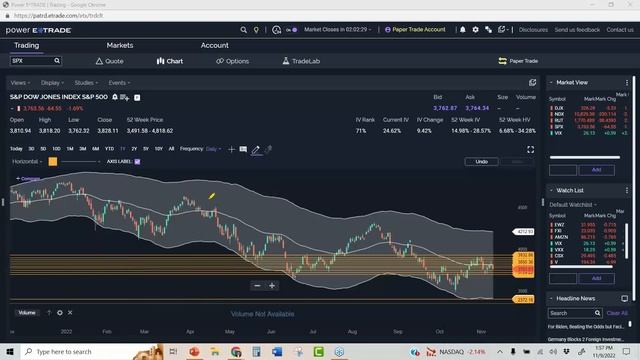Click the Undo button
Viewport: 640px width, 360px height.
click(481, 162)
